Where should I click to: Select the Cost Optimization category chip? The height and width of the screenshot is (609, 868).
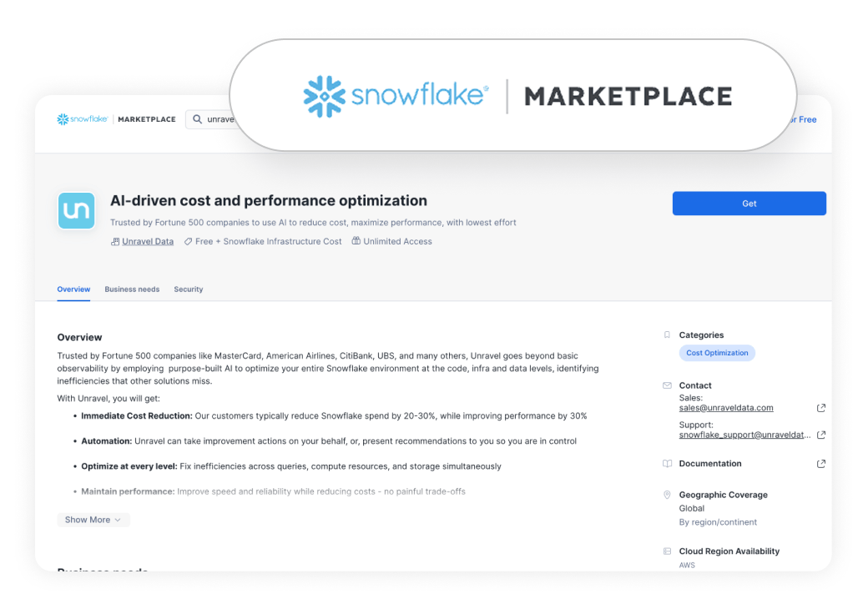click(x=717, y=353)
